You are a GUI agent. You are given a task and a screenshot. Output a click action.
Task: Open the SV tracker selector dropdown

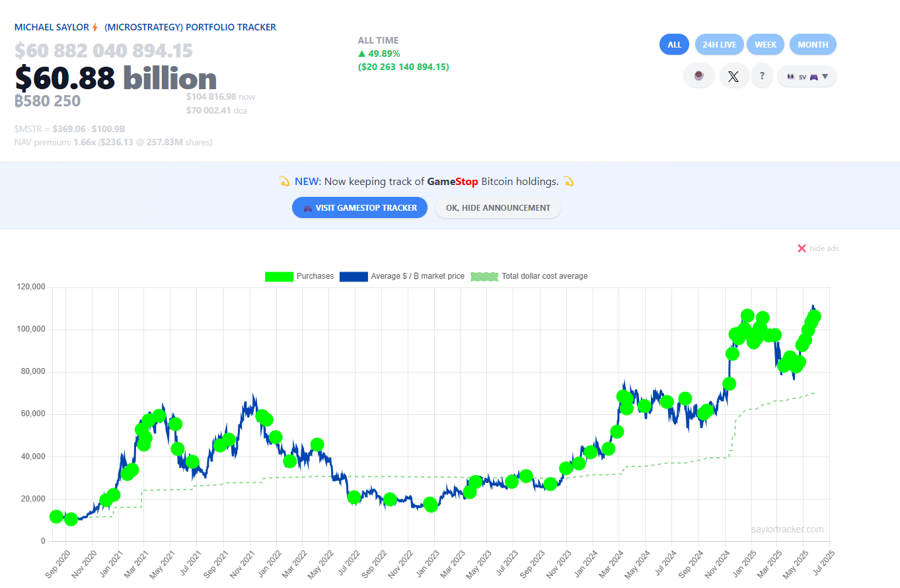pyautogui.click(x=807, y=76)
